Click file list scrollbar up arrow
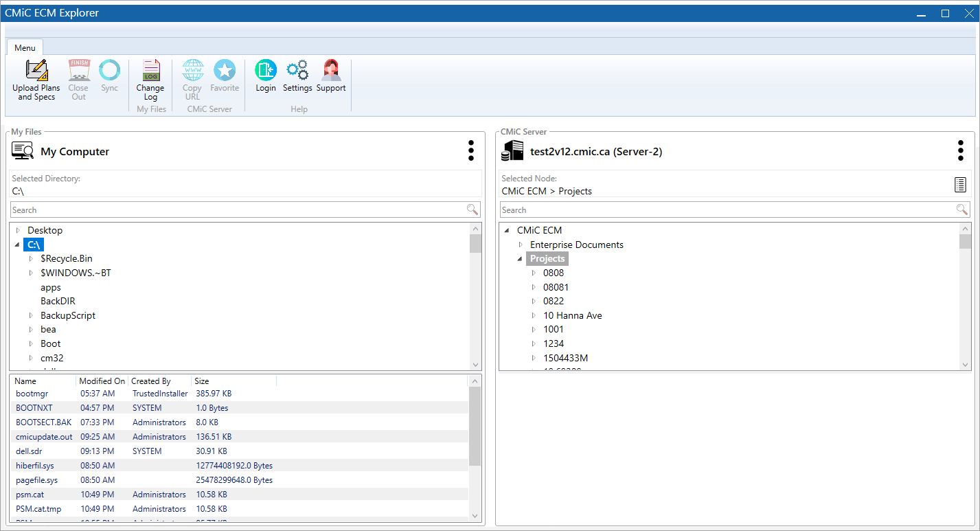Screen dimensions: 980x531 click(475, 381)
